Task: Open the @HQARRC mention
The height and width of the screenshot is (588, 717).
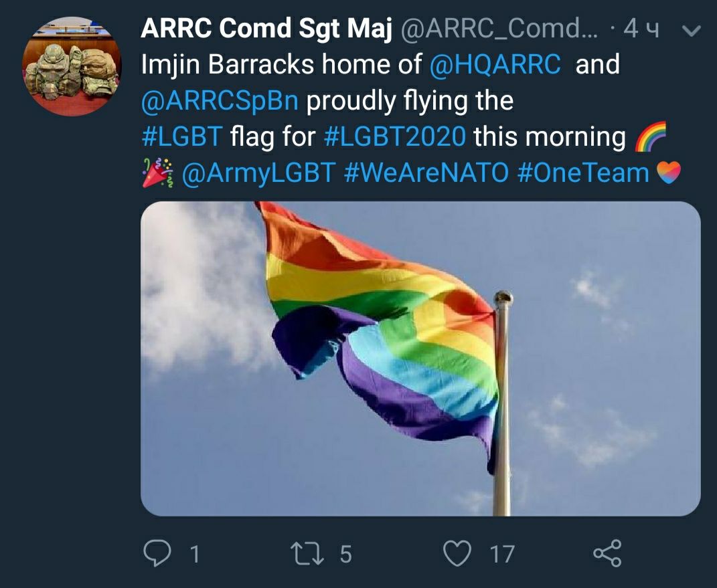Action: click(495, 64)
